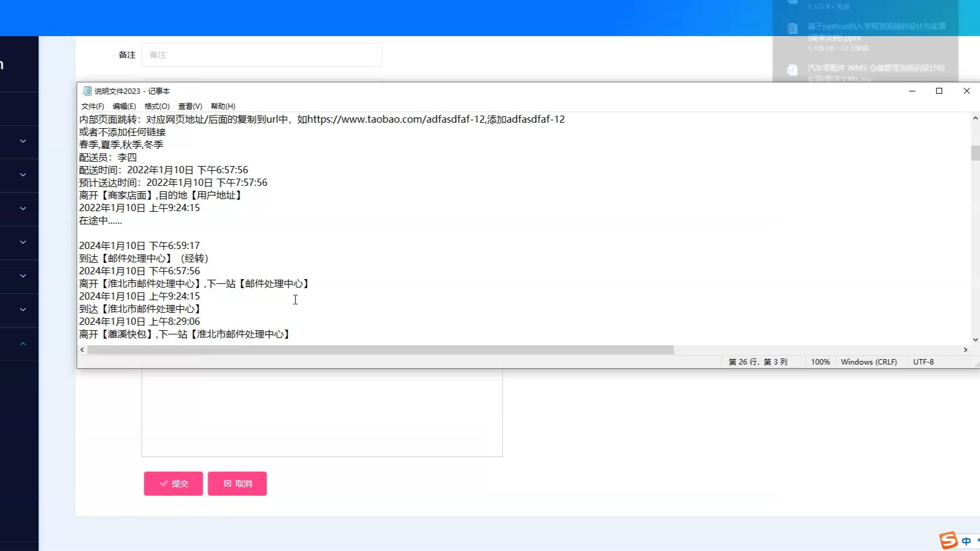Open the 帮助(H) menu in Notepad
This screenshot has width=980, height=551.
point(223,106)
